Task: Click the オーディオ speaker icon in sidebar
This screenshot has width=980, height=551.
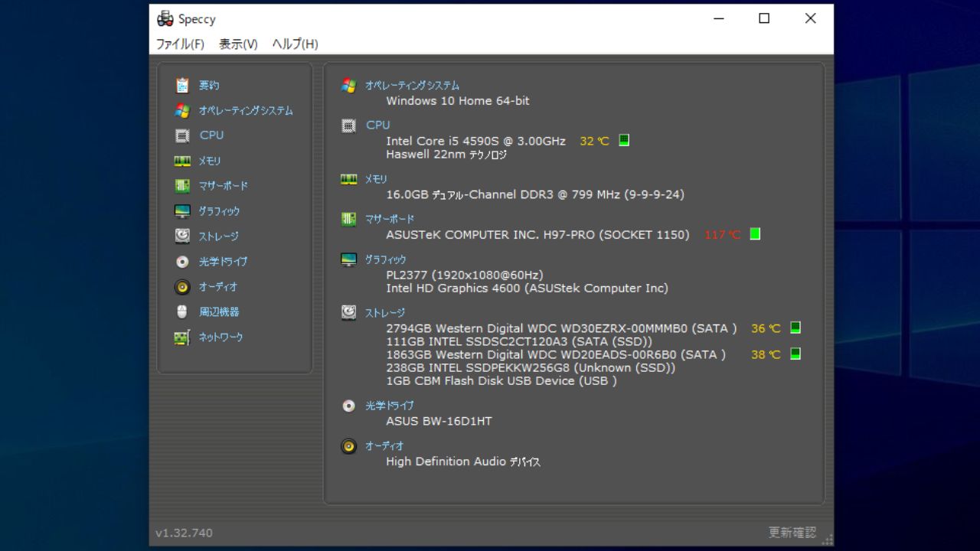Action: (182, 287)
